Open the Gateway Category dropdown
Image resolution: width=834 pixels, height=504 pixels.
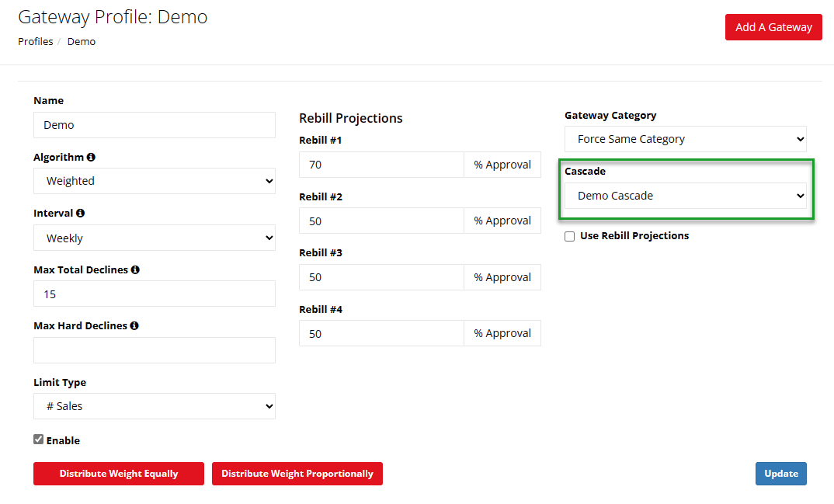pos(685,139)
